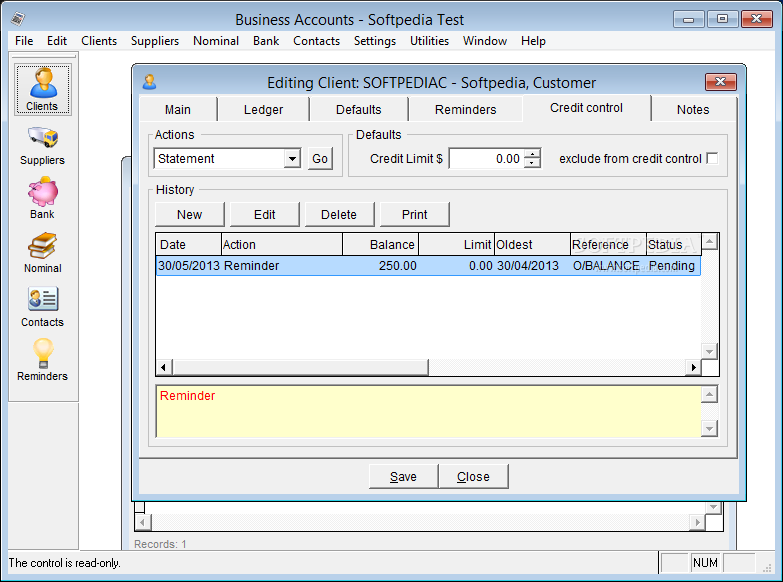
Task: Click history table scroll up arrow
Action: (x=710, y=242)
